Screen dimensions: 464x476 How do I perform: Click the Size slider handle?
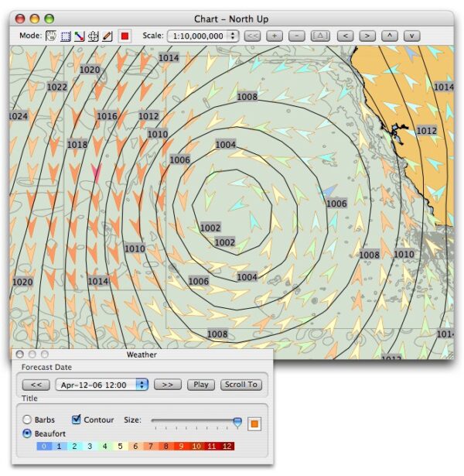point(237,422)
